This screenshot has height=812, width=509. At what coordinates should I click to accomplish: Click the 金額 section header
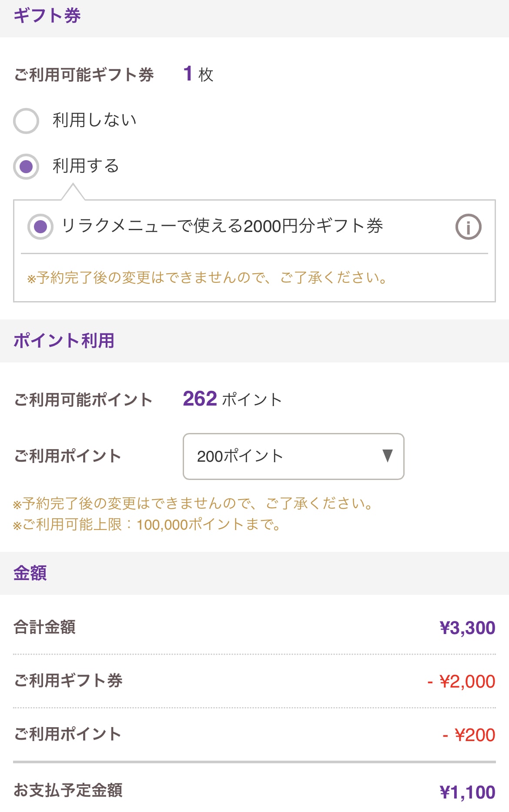tap(30, 573)
